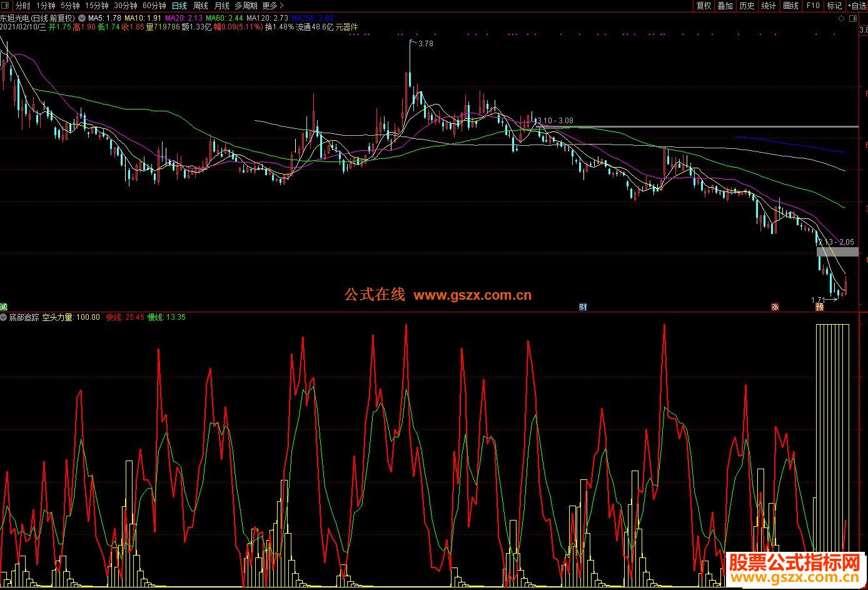Click the 3.78 high price label

click(x=425, y=44)
